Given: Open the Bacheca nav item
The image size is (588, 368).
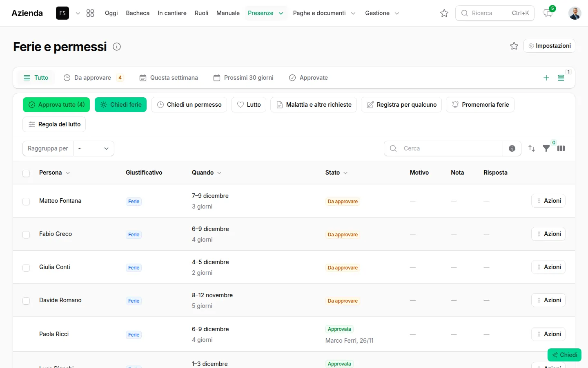Looking at the screenshot, I should pos(138,13).
